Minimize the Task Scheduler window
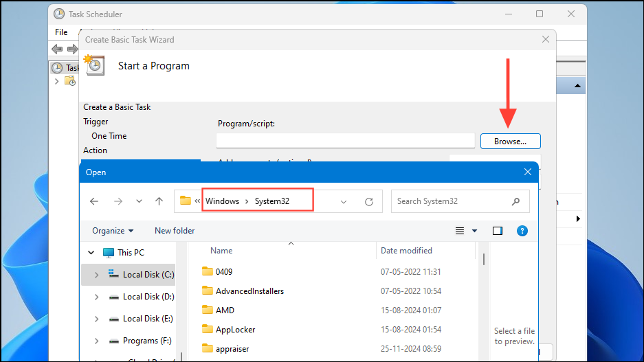 509,14
